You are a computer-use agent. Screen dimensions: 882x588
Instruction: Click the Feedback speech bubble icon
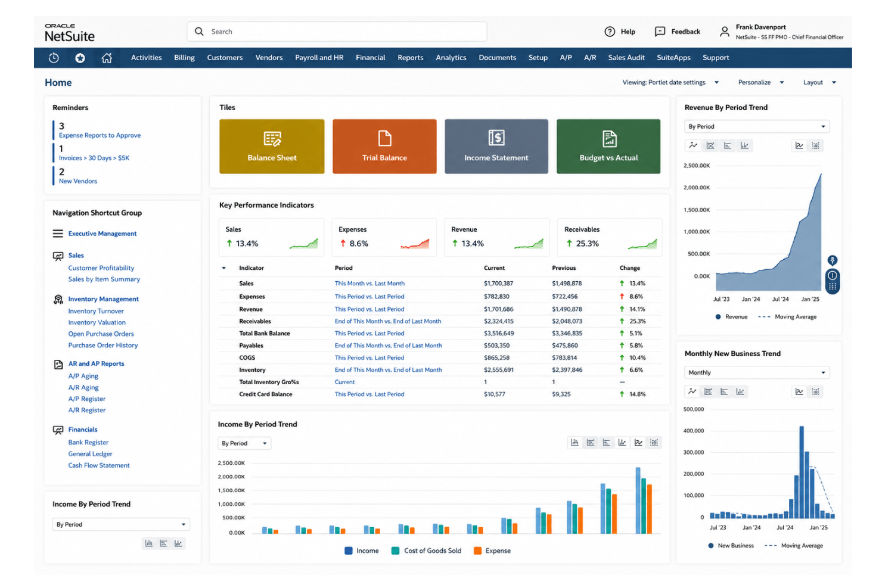[660, 32]
